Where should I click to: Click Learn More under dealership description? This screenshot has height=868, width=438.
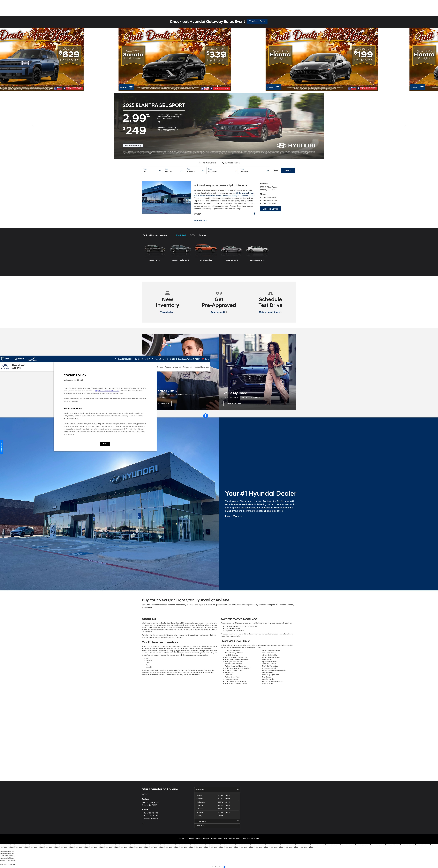pyautogui.click(x=201, y=220)
